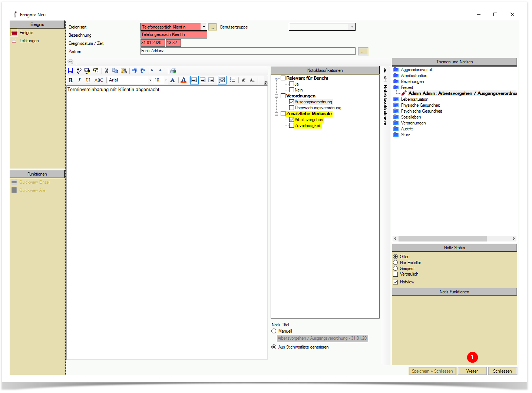The image size is (532, 393).
Task: Open Leistungen in the Ereignis sidebar
Action: (x=29, y=41)
